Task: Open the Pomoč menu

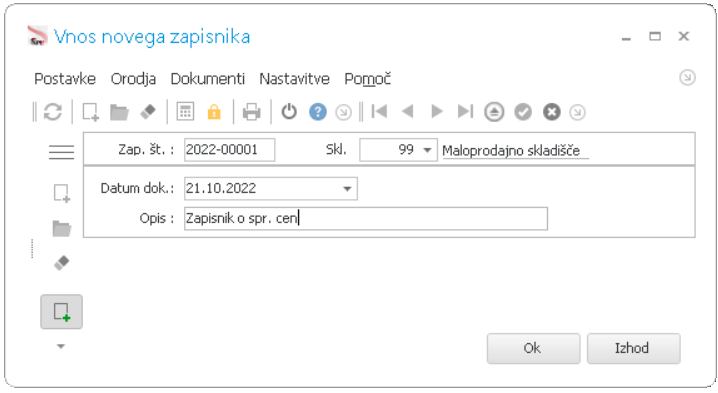Action: (368, 79)
